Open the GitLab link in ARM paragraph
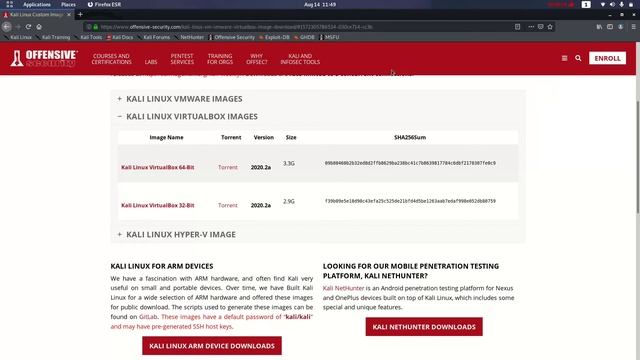The width and height of the screenshot is (640, 360). pyautogui.click(x=148, y=317)
